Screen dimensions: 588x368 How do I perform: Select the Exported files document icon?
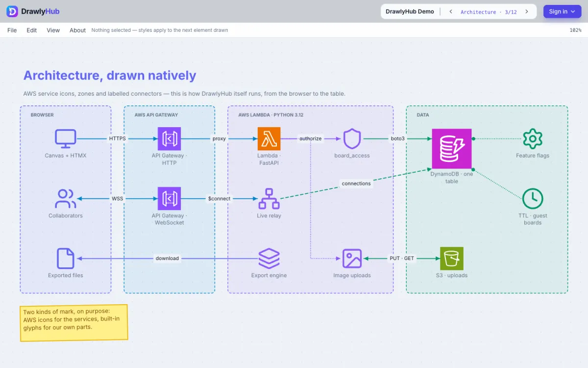point(66,259)
